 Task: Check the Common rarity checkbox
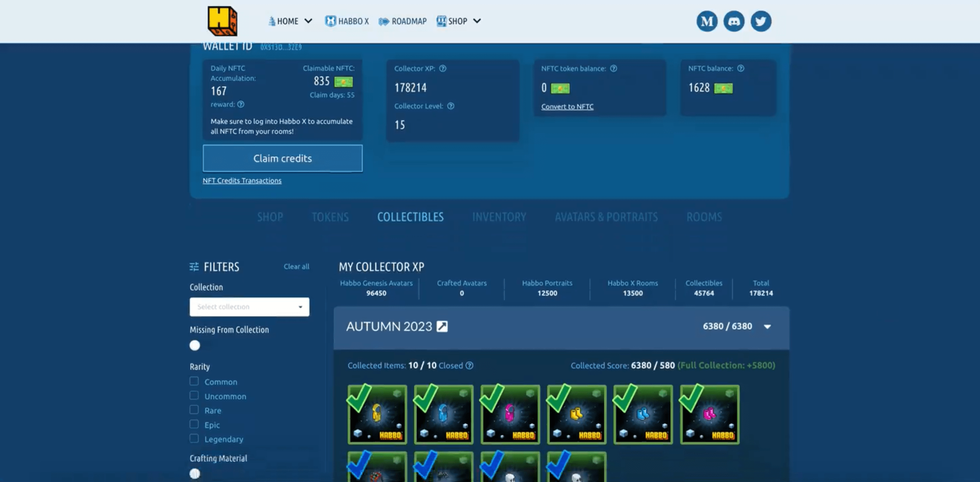tap(194, 381)
